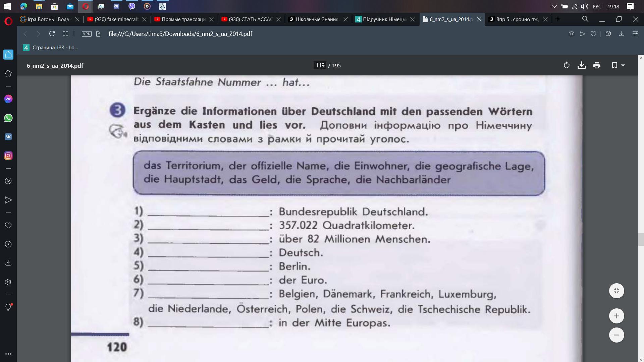Screen dimensions: 644x362
Task: Zoom out of the PDF
Action: (x=616, y=335)
